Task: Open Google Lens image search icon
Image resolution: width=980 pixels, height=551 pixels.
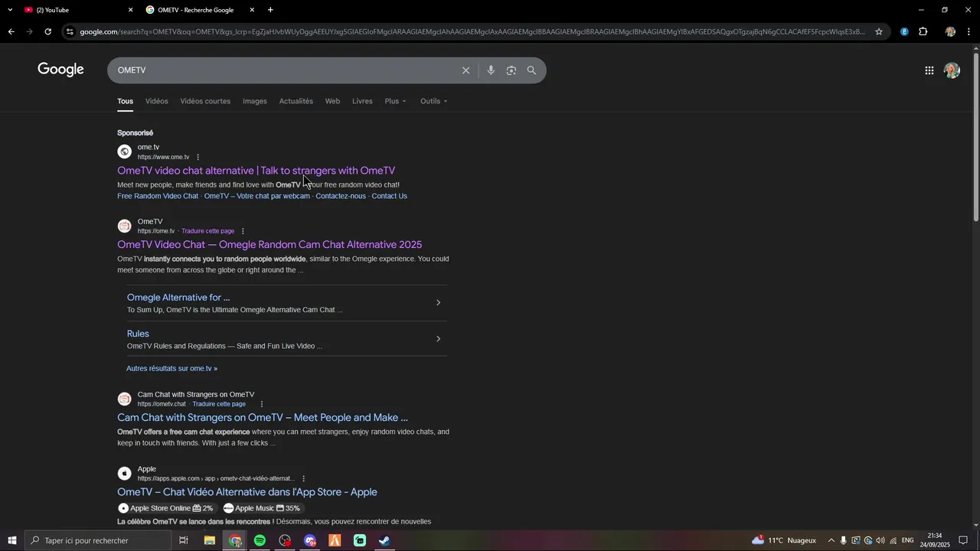Action: [511, 70]
